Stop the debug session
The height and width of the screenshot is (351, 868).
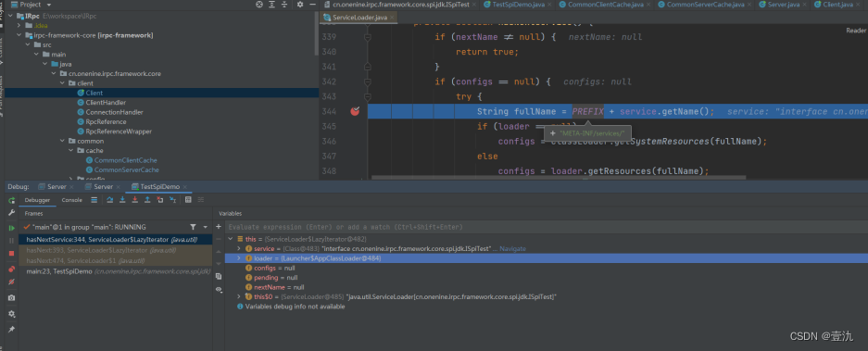tap(12, 253)
